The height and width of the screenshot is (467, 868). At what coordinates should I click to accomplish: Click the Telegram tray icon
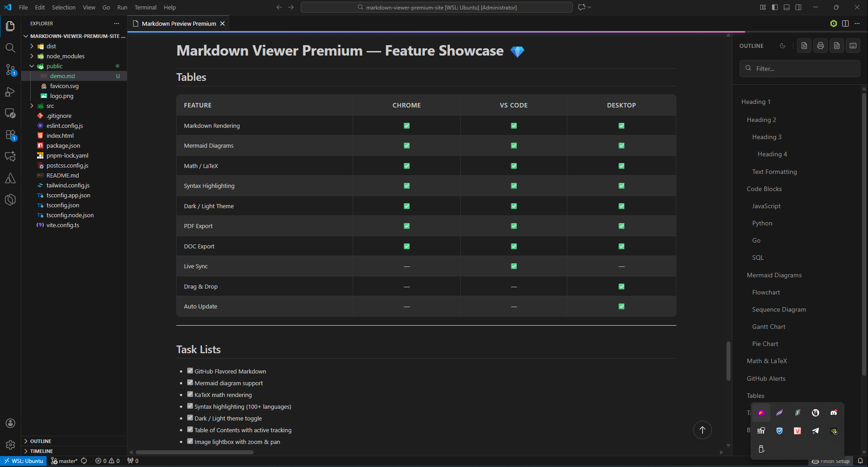pos(816,431)
